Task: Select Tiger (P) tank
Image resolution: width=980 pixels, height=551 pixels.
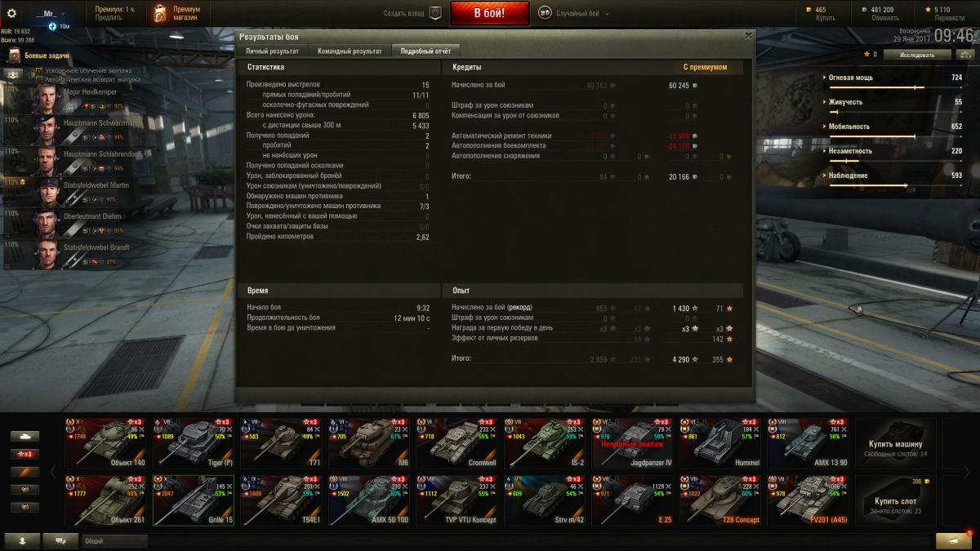Action: [194, 442]
